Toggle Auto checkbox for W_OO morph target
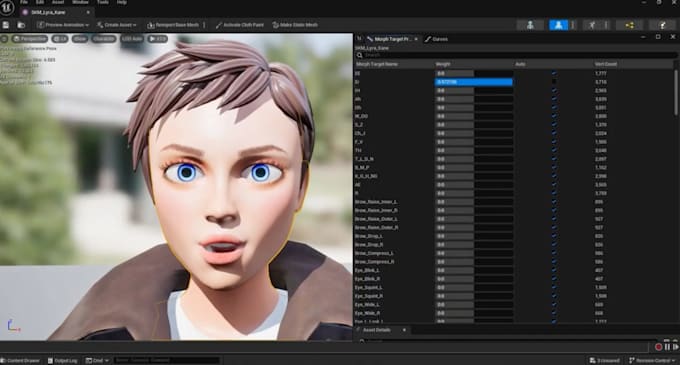The height and width of the screenshot is (365, 680). tap(554, 116)
